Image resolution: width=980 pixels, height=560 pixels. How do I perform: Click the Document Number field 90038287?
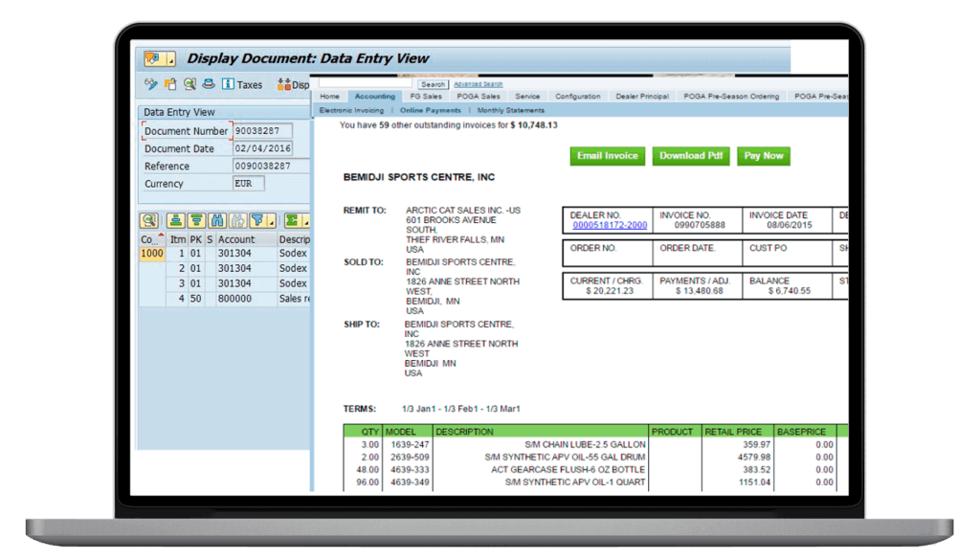click(262, 131)
